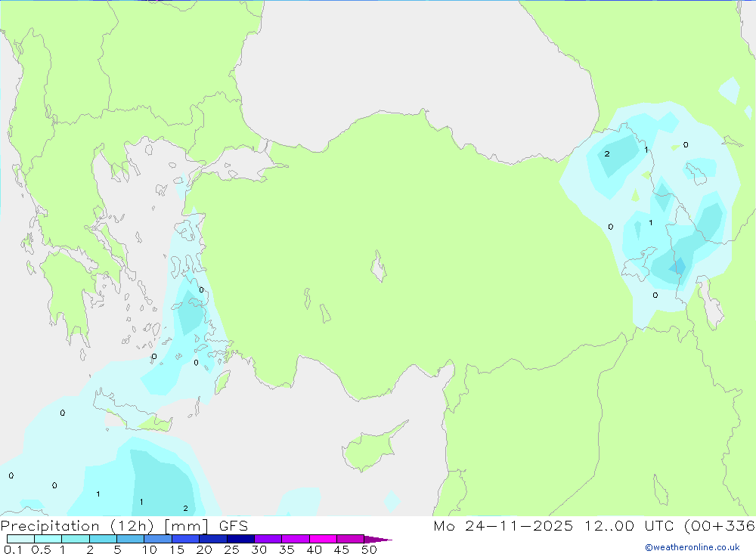
Task: Click the '10' legend scale label
Action: coord(150,549)
